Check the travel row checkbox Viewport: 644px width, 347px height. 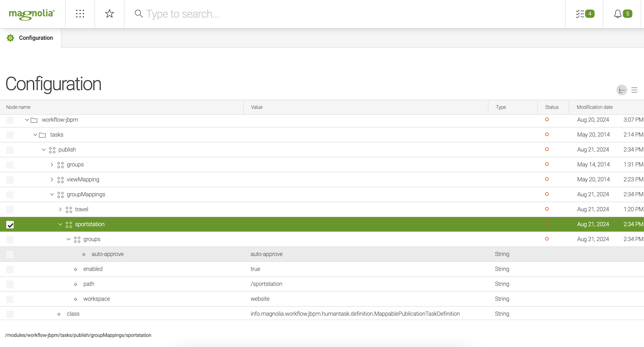coord(10,210)
